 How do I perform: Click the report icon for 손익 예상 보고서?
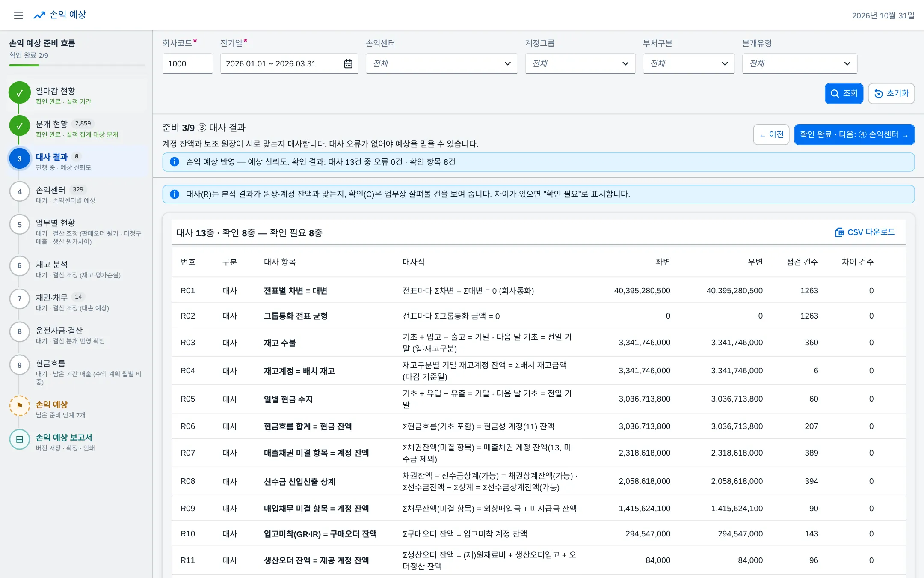20,439
